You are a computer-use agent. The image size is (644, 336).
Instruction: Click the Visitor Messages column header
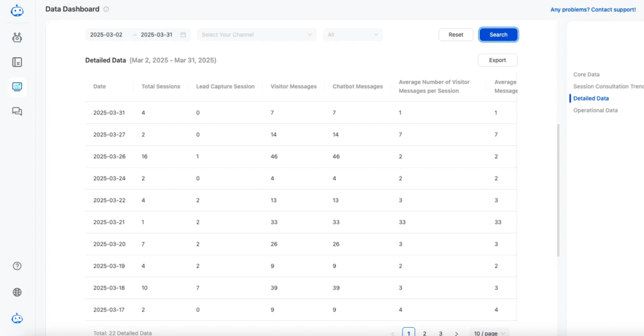tap(293, 87)
